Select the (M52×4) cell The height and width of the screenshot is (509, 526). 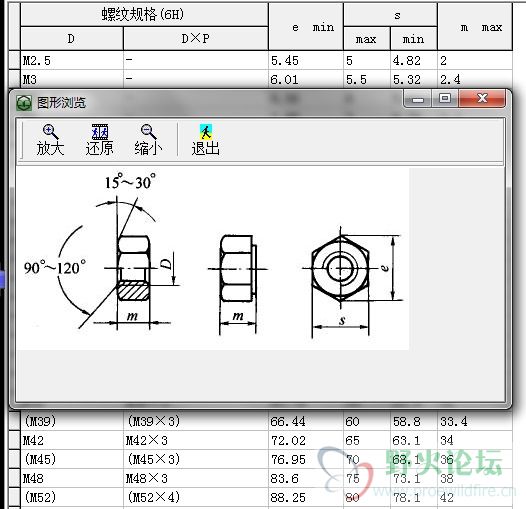click(196, 497)
